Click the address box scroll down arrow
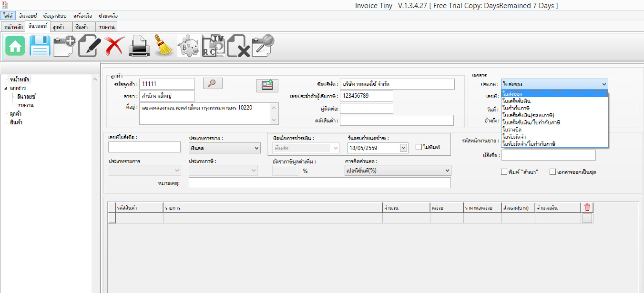 pos(274,120)
